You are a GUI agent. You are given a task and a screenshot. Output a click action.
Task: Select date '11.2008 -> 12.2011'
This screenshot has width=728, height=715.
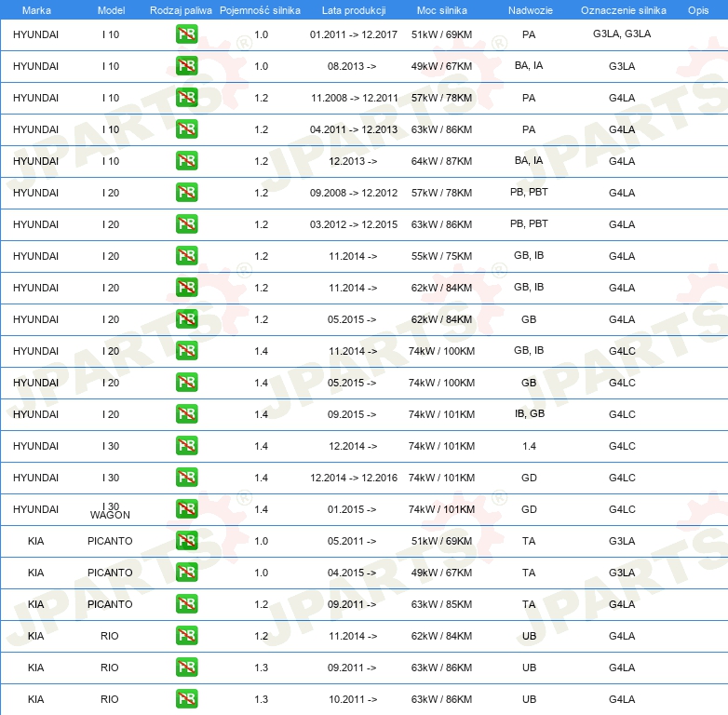[x=355, y=98]
